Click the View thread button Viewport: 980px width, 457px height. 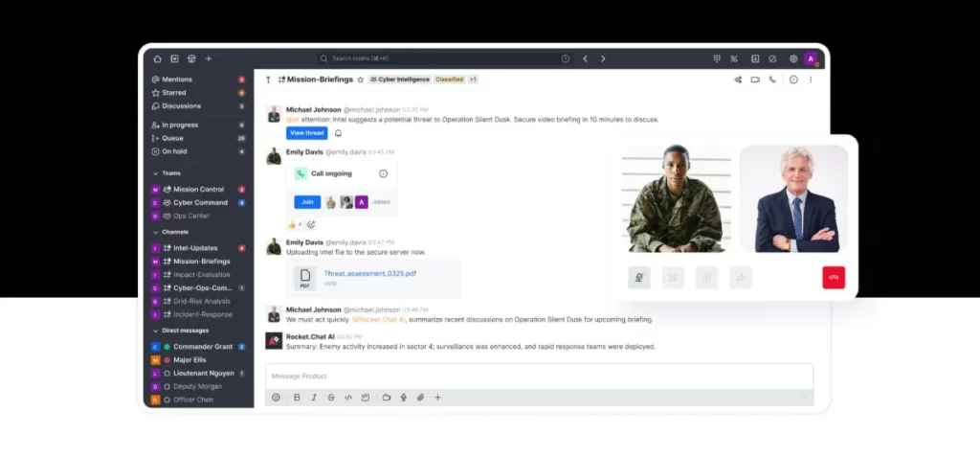coord(307,133)
